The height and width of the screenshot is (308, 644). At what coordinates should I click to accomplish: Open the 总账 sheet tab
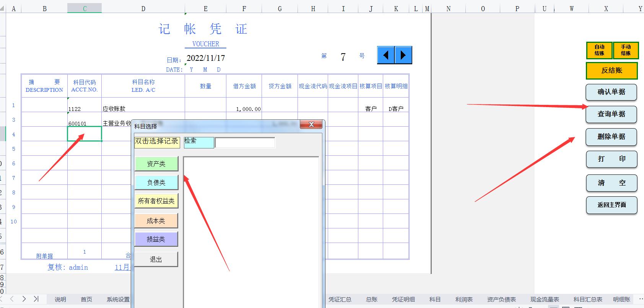(372, 299)
